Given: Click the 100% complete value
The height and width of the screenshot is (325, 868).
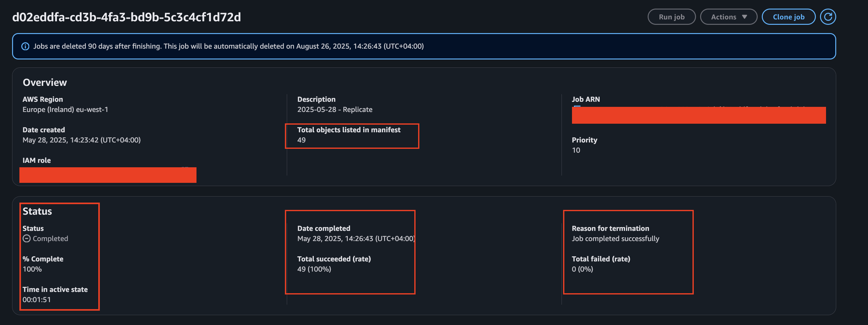Looking at the screenshot, I should click(x=32, y=269).
